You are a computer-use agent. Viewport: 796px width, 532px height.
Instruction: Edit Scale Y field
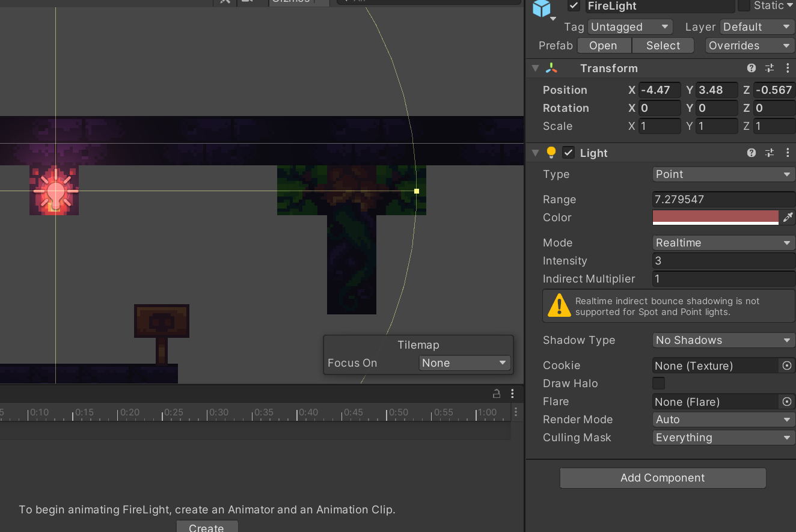717,126
